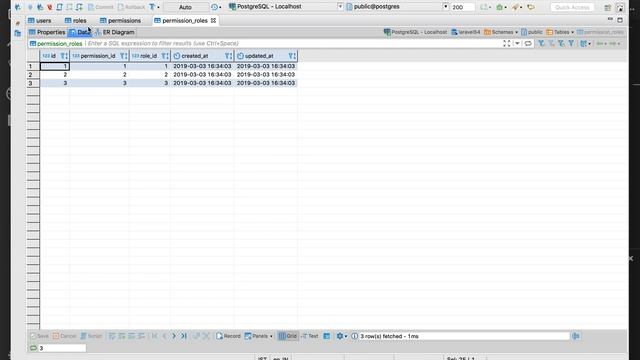Click the 3 row(s) fetched status field

pyautogui.click(x=463, y=336)
